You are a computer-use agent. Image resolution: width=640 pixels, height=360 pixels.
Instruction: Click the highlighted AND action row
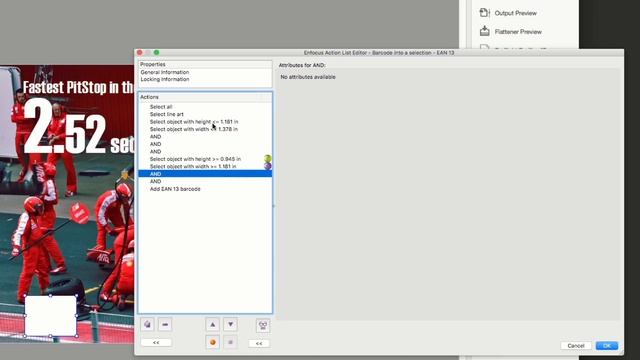click(205, 174)
